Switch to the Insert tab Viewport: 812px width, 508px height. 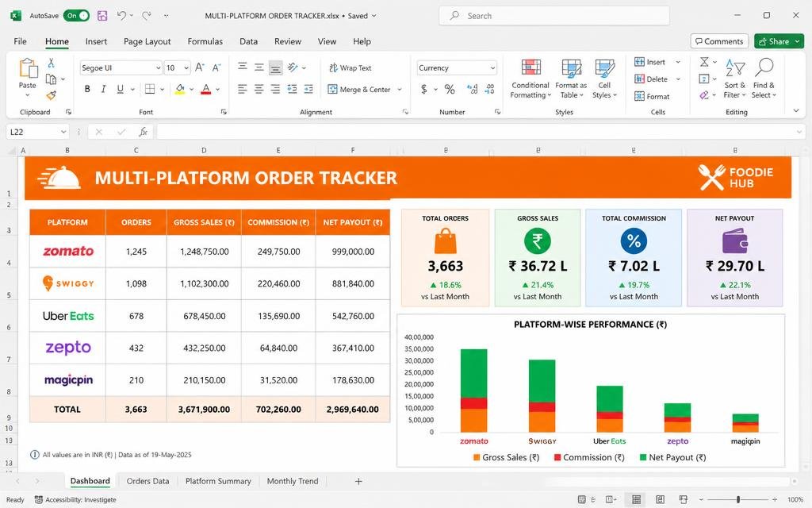(x=96, y=41)
